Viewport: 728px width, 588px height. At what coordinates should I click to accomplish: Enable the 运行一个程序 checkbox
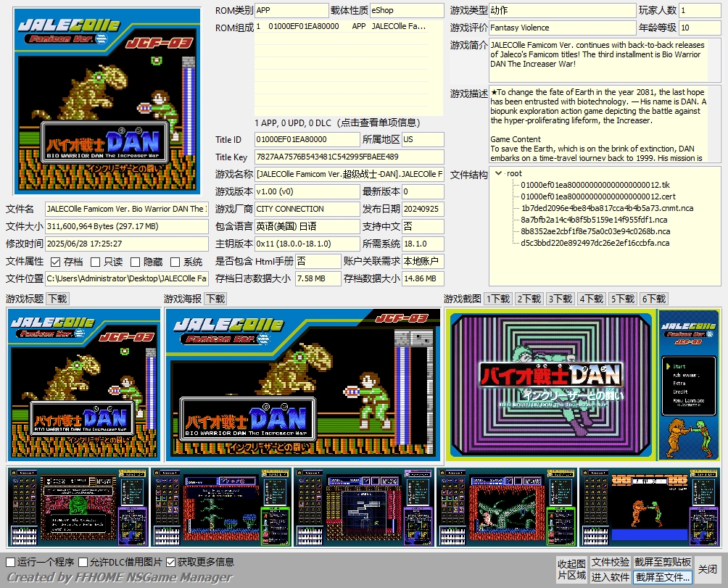click(10, 563)
